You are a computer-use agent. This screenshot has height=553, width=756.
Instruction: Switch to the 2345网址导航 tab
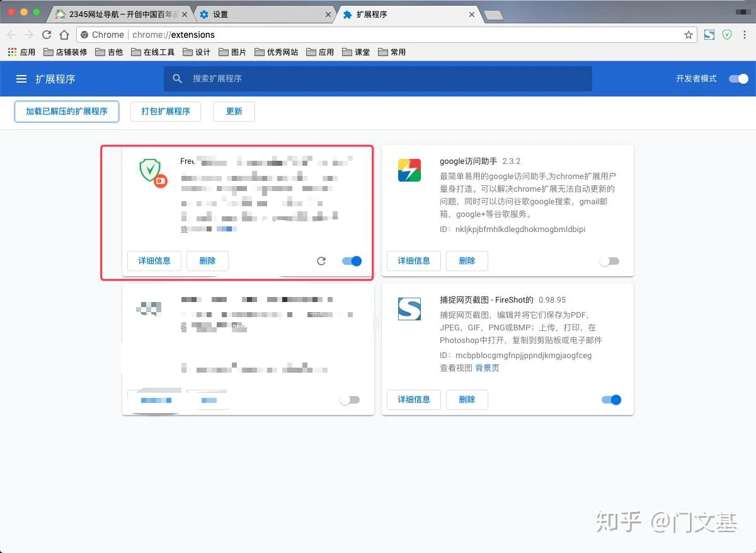pos(120,14)
